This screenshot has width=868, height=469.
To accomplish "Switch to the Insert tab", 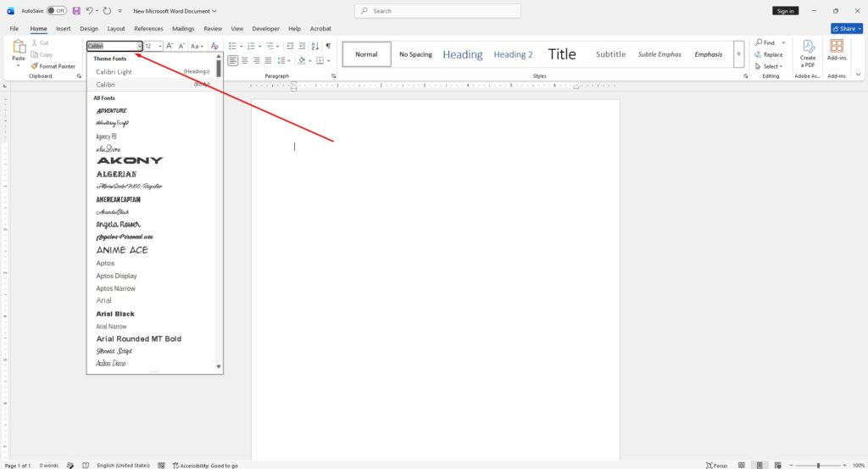I will [63, 29].
